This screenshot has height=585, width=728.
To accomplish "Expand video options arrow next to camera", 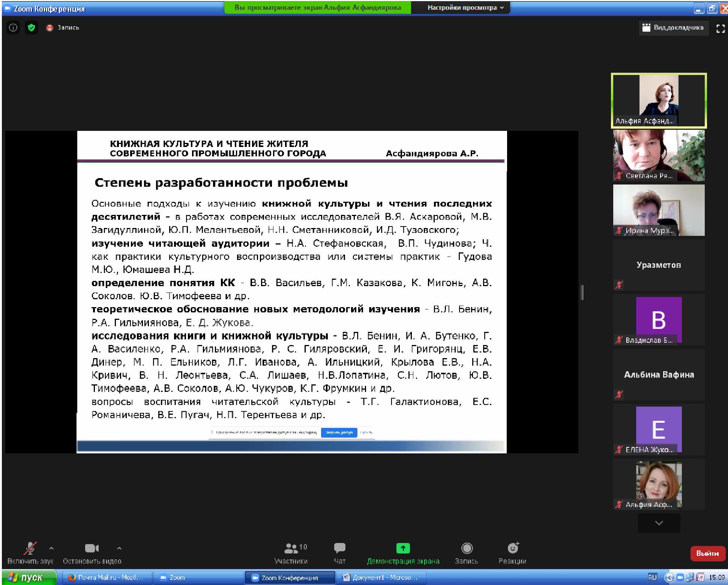I will (119, 548).
